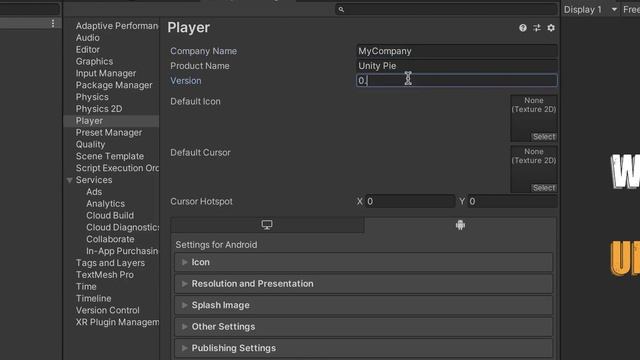Click the settings search box
Image resolution: width=640 pixels, height=360 pixels.
[446, 9]
